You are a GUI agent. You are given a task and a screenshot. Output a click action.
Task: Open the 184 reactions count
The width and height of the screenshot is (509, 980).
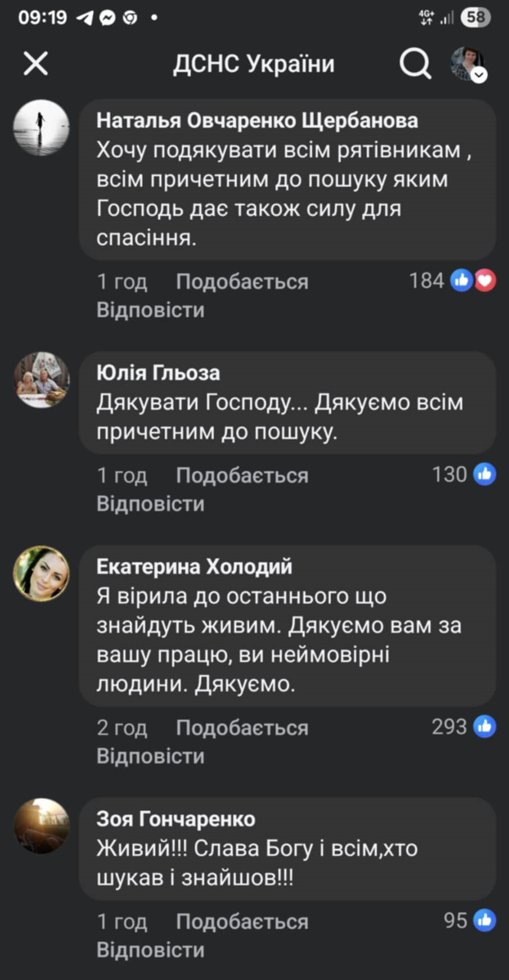click(x=427, y=279)
